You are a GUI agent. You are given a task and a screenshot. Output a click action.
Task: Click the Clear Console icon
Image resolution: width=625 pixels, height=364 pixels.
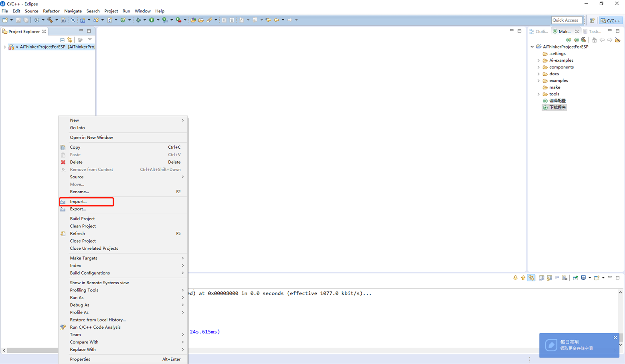(565, 278)
